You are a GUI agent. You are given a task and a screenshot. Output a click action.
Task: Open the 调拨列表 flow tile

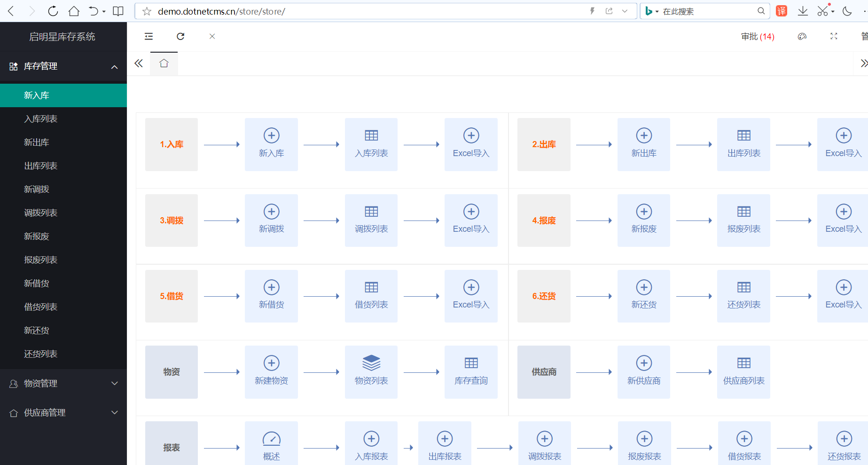point(371,221)
